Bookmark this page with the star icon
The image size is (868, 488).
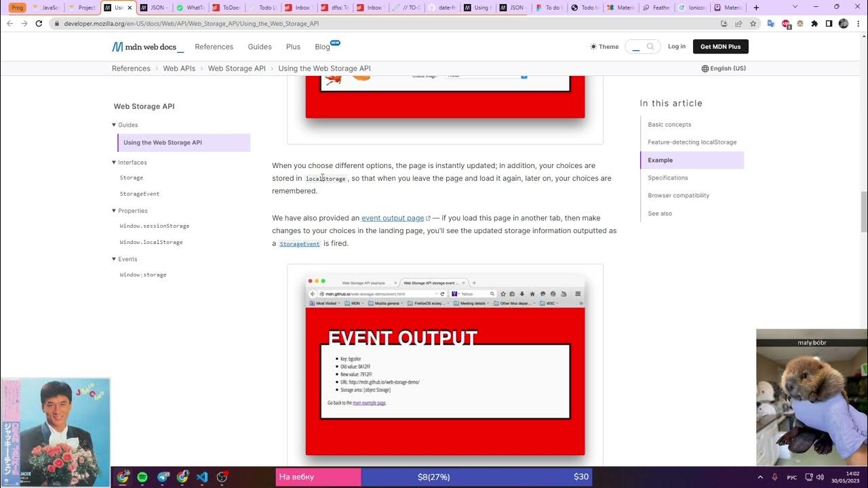click(x=753, y=23)
